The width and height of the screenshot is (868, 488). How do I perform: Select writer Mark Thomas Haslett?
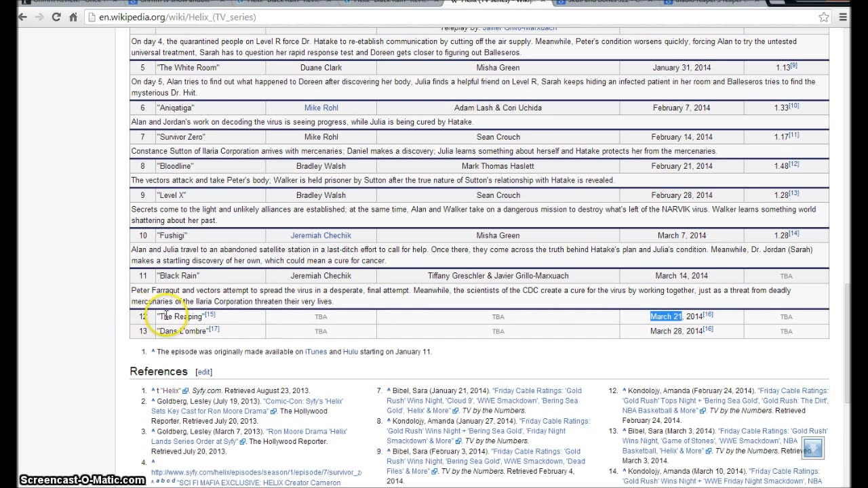498,166
